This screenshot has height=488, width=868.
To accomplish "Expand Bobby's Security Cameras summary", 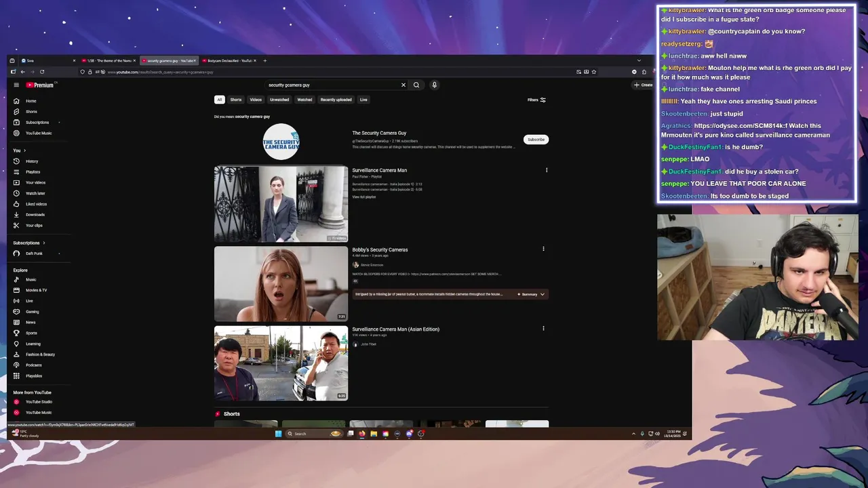I will (542, 294).
